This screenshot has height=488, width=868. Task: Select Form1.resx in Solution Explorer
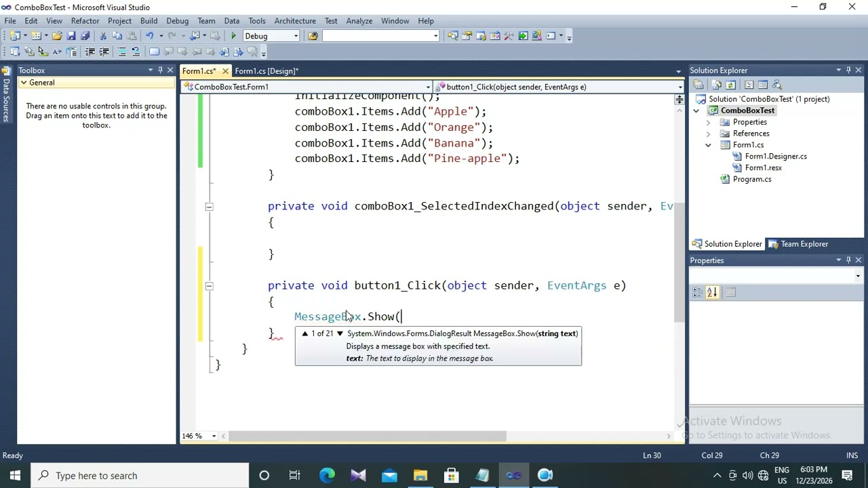763,168
